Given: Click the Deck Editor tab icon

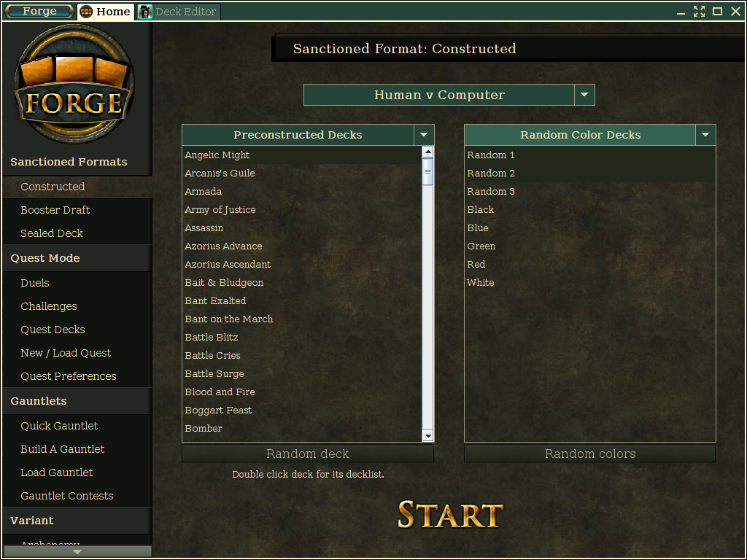Looking at the screenshot, I should (x=145, y=12).
